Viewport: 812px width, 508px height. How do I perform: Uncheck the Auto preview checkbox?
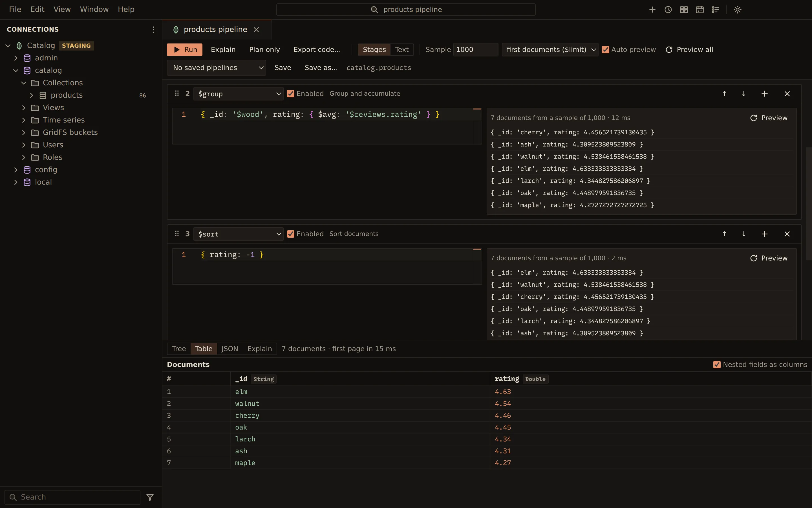606,50
